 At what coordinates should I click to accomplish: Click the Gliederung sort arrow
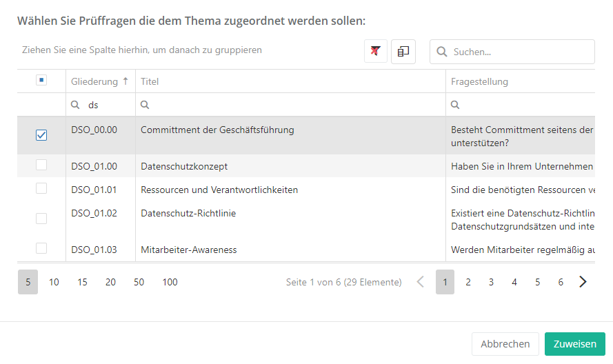click(x=125, y=81)
